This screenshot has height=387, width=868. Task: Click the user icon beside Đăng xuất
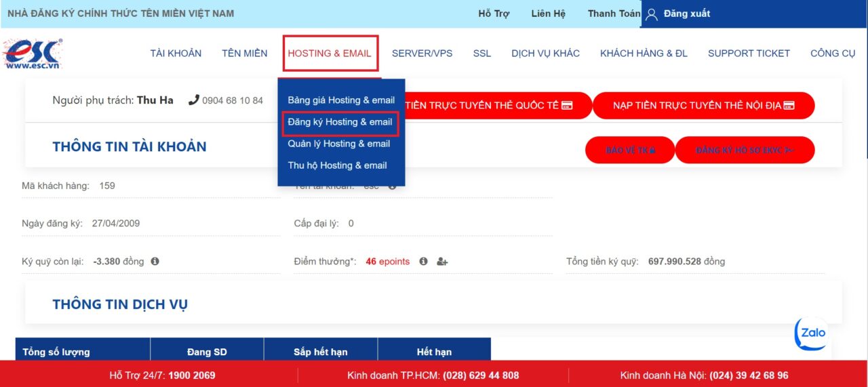(x=652, y=14)
